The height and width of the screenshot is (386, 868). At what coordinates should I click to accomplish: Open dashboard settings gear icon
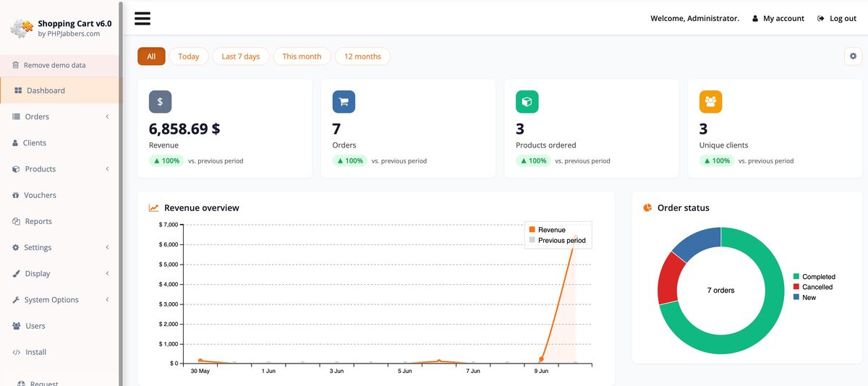[853, 56]
